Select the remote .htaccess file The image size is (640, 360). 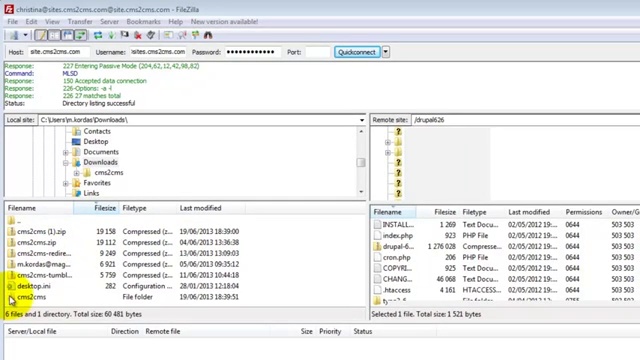click(397, 290)
